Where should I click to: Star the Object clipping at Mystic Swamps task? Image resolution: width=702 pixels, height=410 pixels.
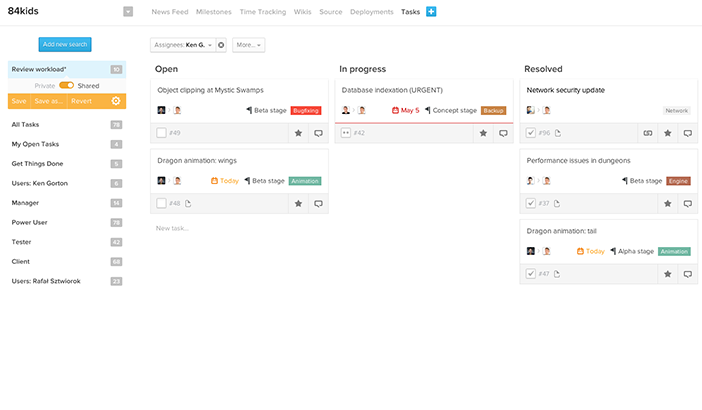pos(298,132)
